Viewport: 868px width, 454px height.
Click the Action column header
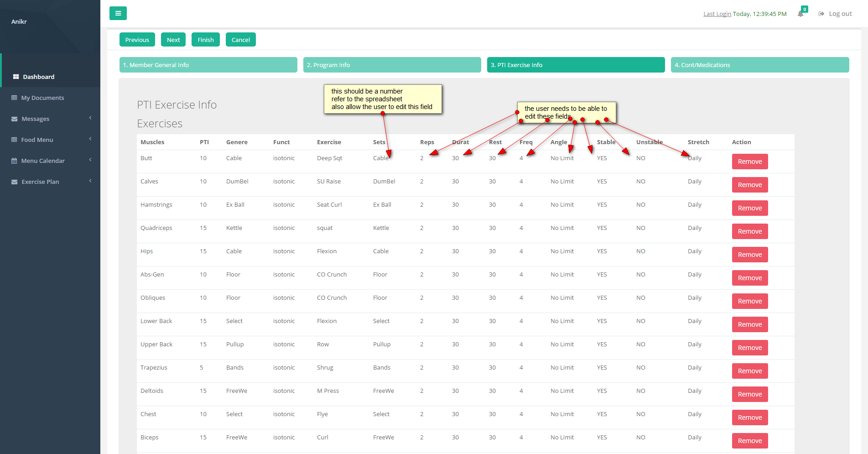pyautogui.click(x=741, y=142)
